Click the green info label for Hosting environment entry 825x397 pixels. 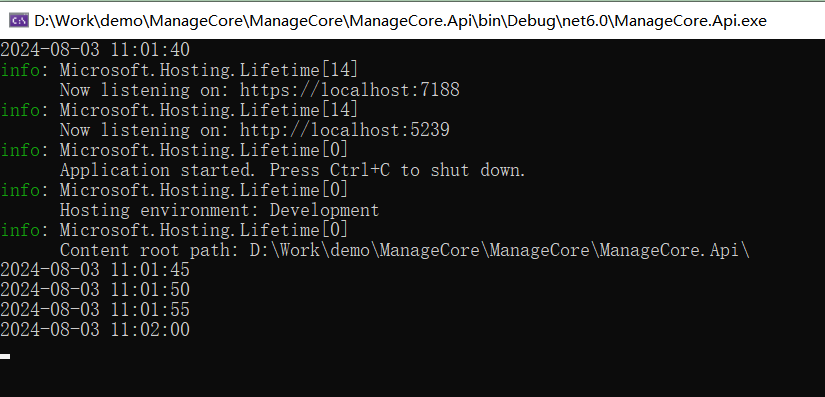20,190
